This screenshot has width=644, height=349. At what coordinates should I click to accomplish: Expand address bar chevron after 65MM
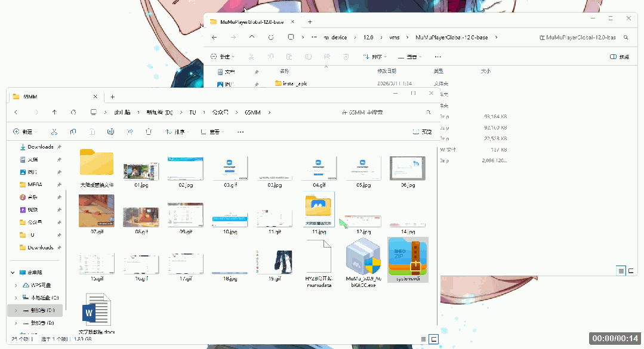pos(269,112)
